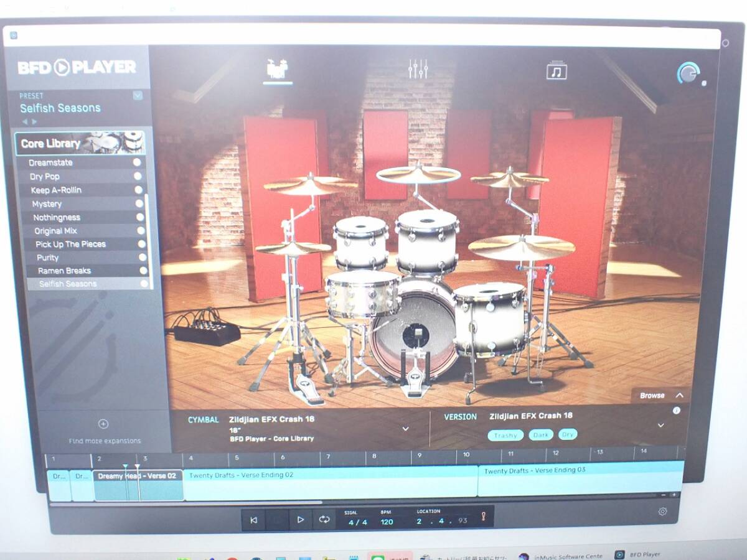Click the 4 / 4 time signature field
The height and width of the screenshot is (560, 747).
(x=357, y=522)
